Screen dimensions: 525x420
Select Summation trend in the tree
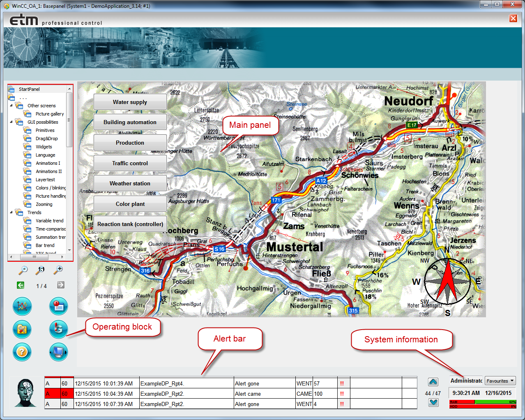click(51, 237)
